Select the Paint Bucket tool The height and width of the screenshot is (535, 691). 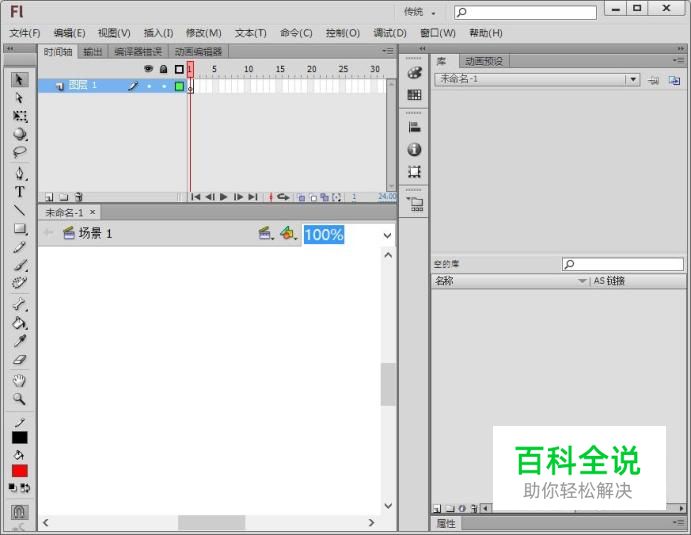pyautogui.click(x=19, y=323)
